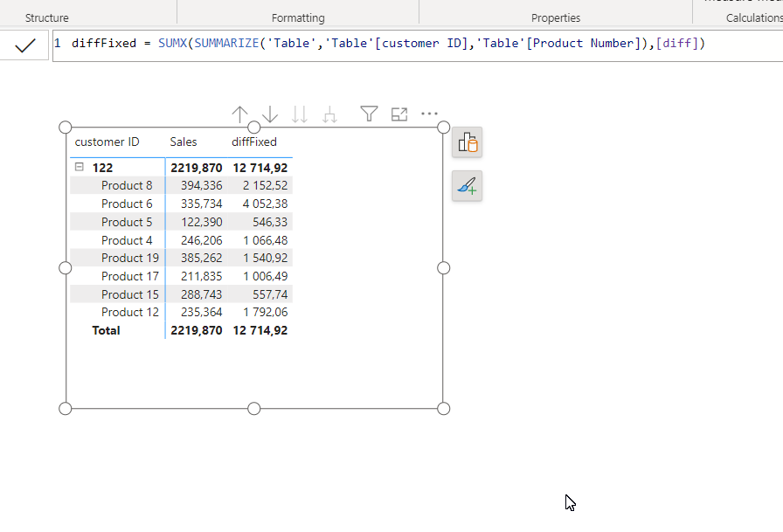Viewport: 783px width, 532px height.
Task: Drill up using the up arrow
Action: point(239,114)
